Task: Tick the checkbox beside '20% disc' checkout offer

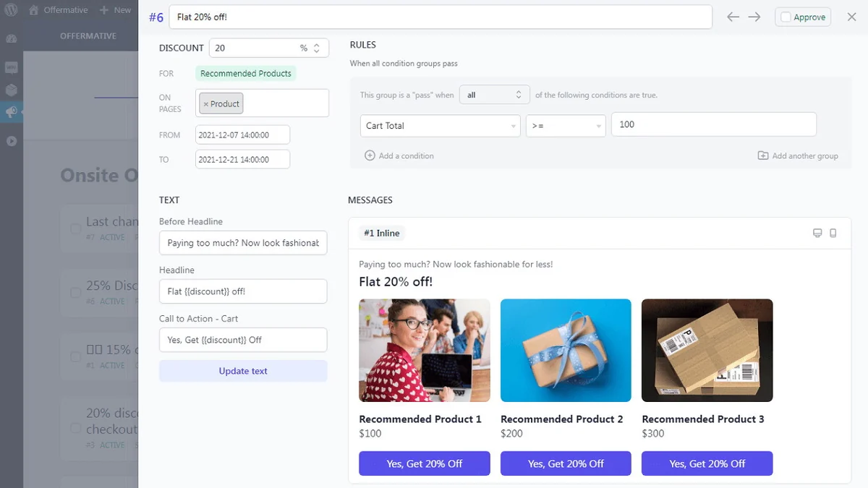Action: pyautogui.click(x=75, y=428)
